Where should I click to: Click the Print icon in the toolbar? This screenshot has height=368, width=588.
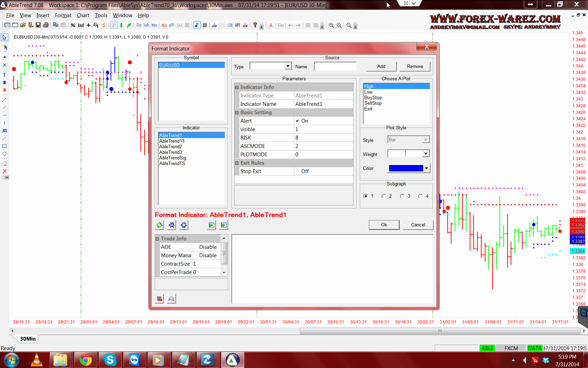tap(46, 25)
